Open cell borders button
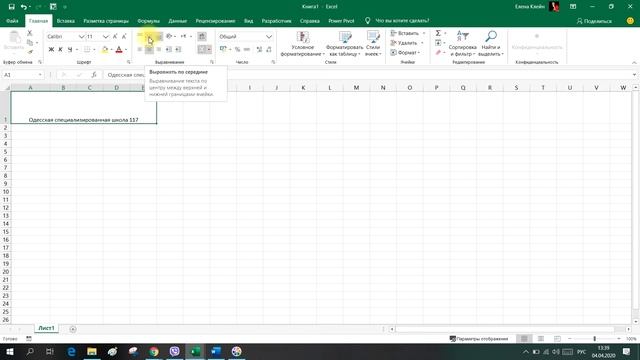Viewport: 640px width, 360px height. [87, 49]
